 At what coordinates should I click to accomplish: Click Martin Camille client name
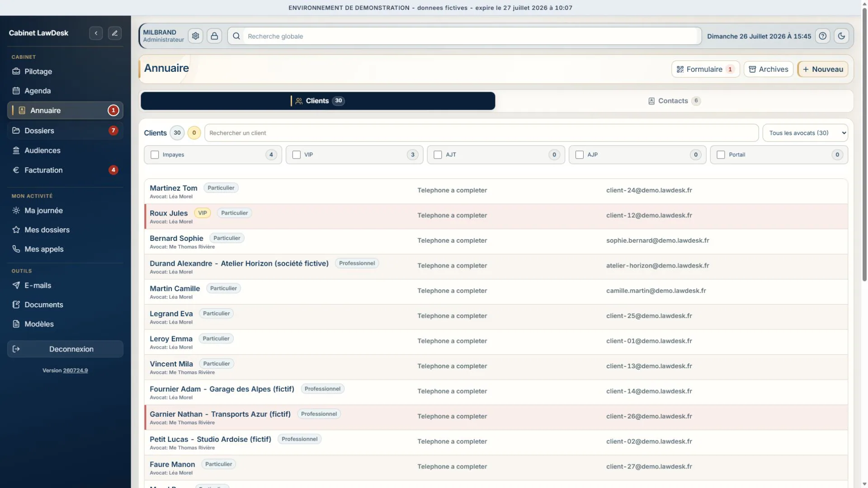tap(175, 288)
